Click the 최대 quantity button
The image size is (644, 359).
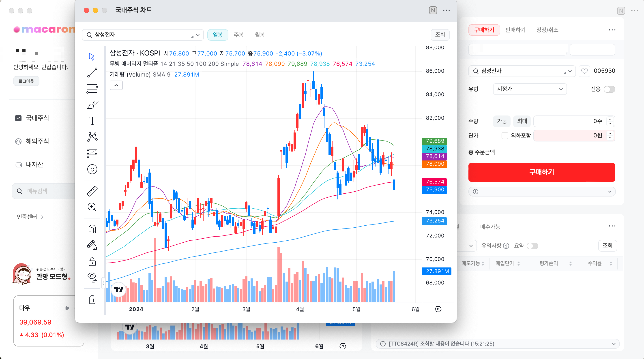coord(522,121)
